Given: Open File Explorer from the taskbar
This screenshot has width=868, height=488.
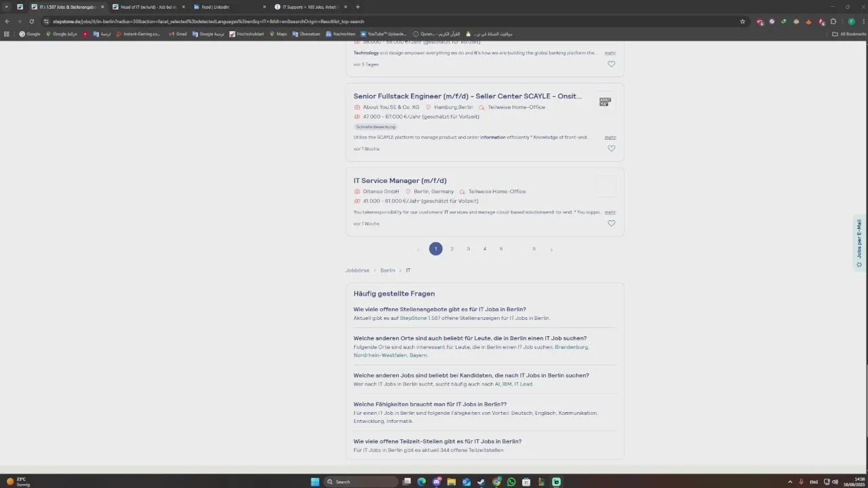Looking at the screenshot, I should click(x=451, y=482).
